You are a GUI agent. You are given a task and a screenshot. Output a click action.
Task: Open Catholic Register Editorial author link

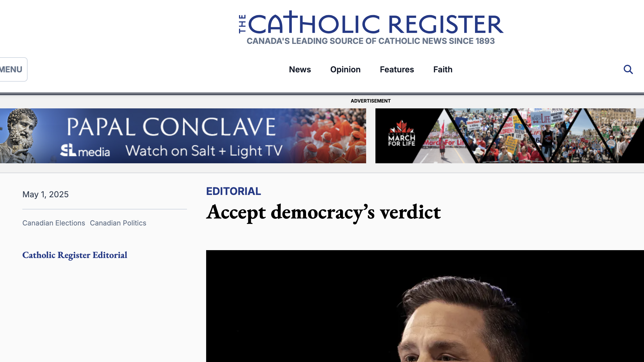coord(75,255)
